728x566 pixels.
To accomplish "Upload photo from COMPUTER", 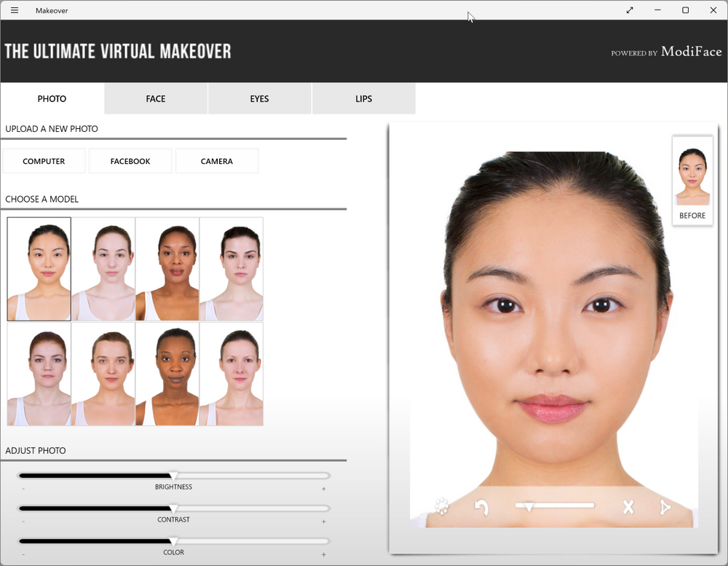I will (x=44, y=161).
